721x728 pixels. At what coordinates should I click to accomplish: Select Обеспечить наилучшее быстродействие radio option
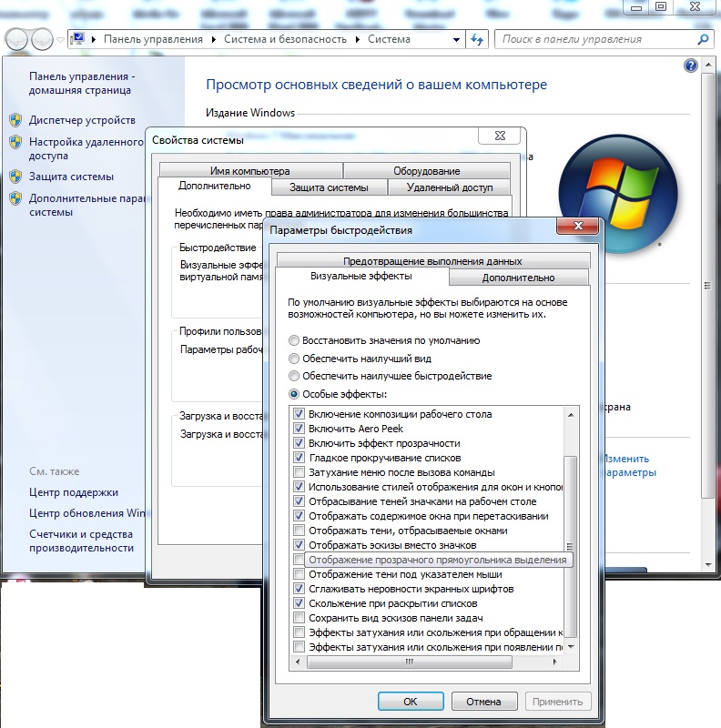pyautogui.click(x=293, y=376)
